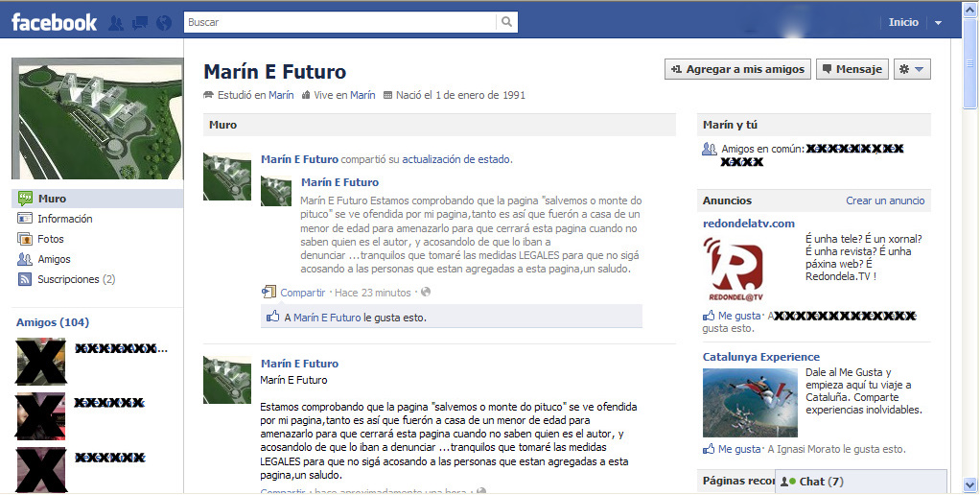Expand the account arrow next to Inicio
Viewport: 980px width, 495px height.
pyautogui.click(x=938, y=23)
